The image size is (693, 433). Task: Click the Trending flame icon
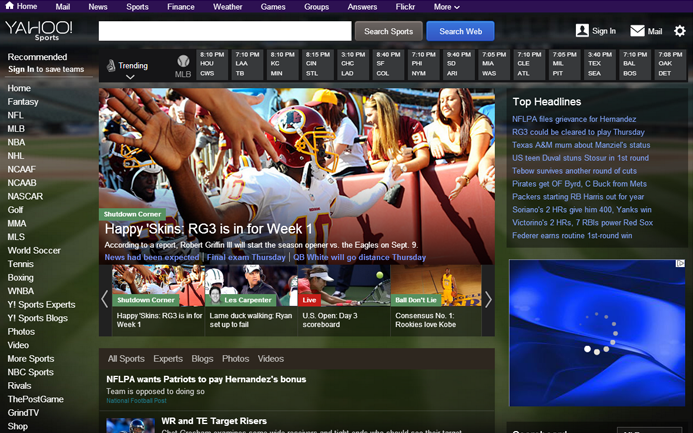click(x=111, y=66)
